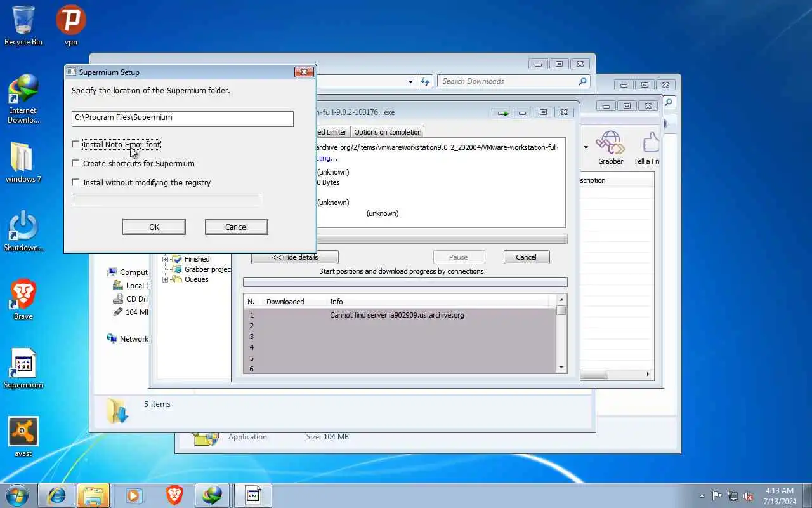The image size is (812, 508).
Task: Select the Shutdown desktop shortcut
Action: coord(23,231)
